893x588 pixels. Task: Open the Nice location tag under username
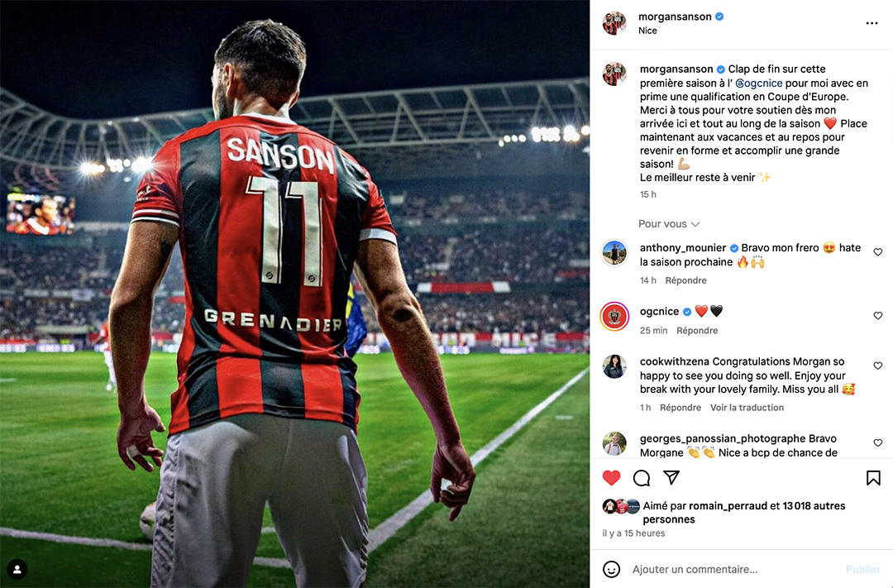647,31
